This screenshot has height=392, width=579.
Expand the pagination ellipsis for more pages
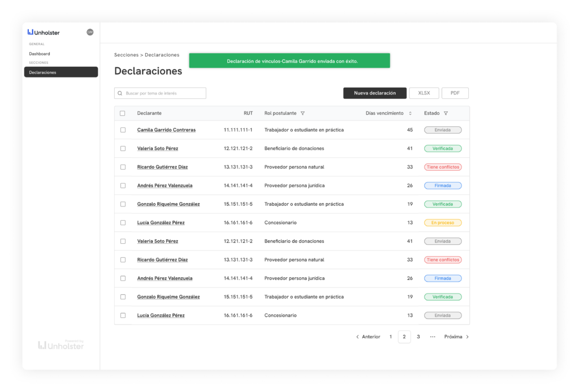tap(433, 337)
